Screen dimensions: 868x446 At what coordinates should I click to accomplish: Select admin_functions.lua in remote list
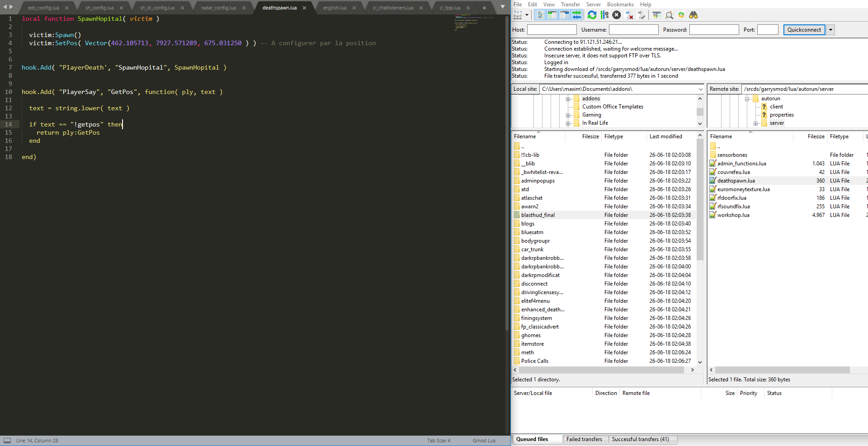[741, 164]
